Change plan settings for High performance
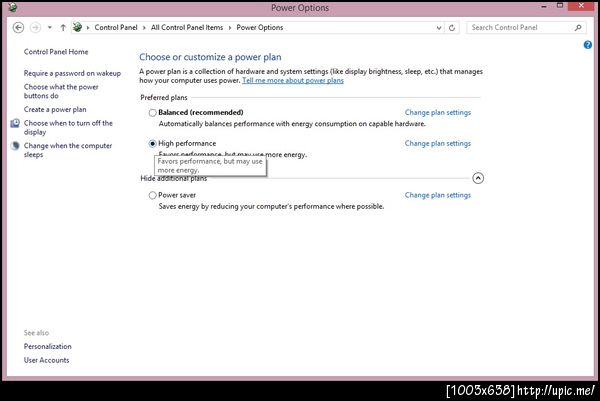This screenshot has height=401, width=600. click(438, 143)
